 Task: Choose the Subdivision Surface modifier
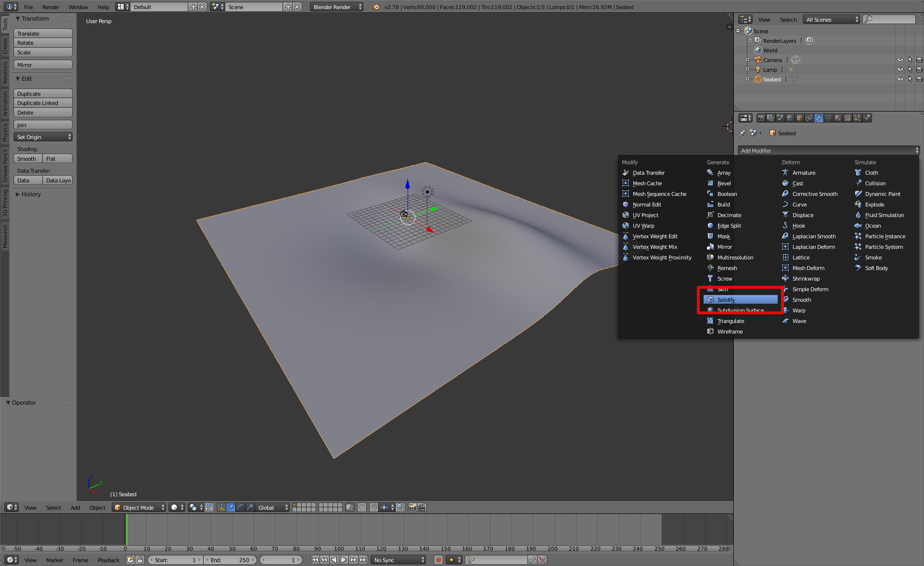740,310
